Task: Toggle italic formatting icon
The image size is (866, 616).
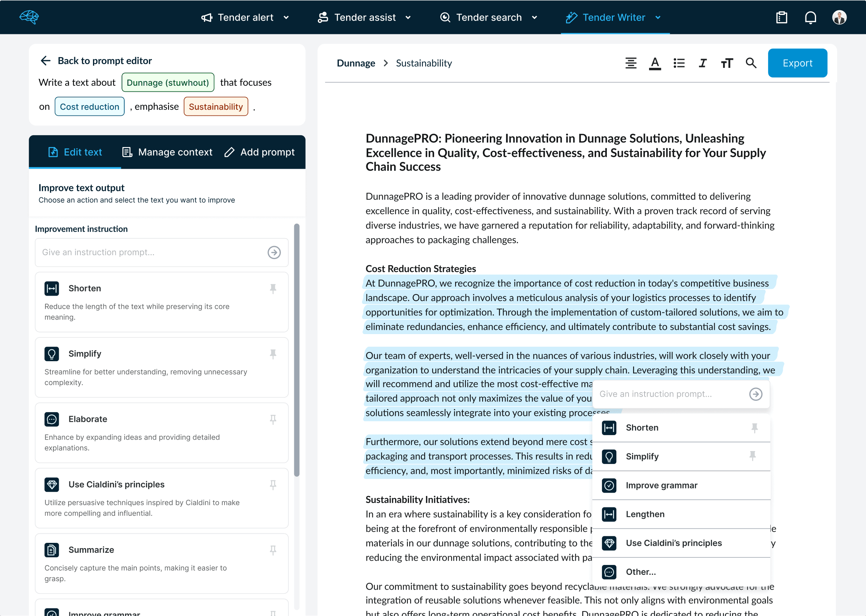Action: [x=703, y=63]
